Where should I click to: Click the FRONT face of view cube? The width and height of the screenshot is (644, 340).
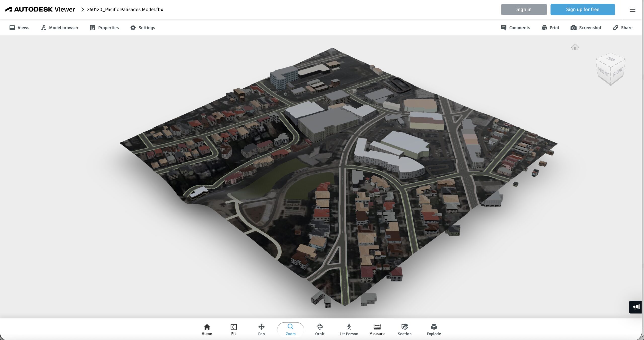pos(603,72)
